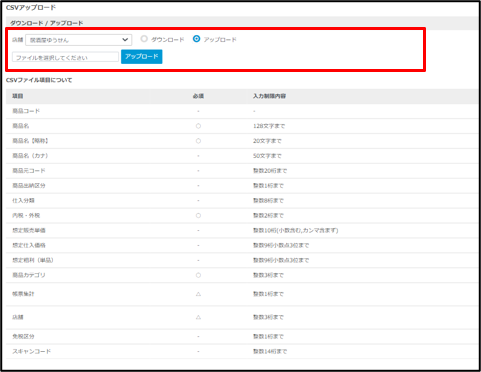Screen dimensions: 481x372
Task: Select the アップロード radio button
Action: click(x=197, y=39)
